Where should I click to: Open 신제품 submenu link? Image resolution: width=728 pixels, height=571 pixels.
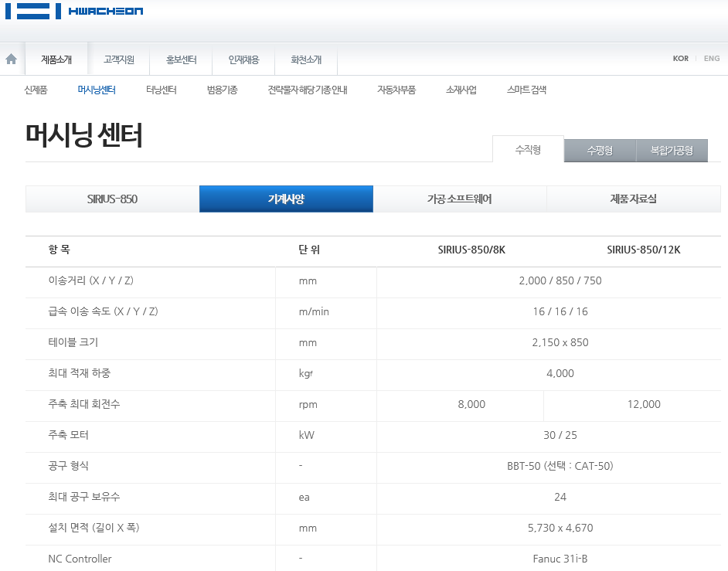click(36, 90)
